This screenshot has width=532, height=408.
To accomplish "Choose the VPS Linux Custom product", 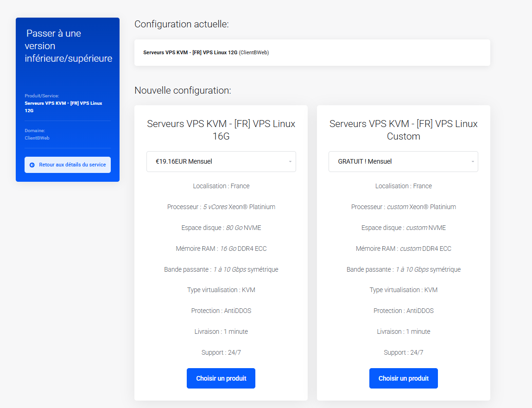I will click(x=403, y=378).
